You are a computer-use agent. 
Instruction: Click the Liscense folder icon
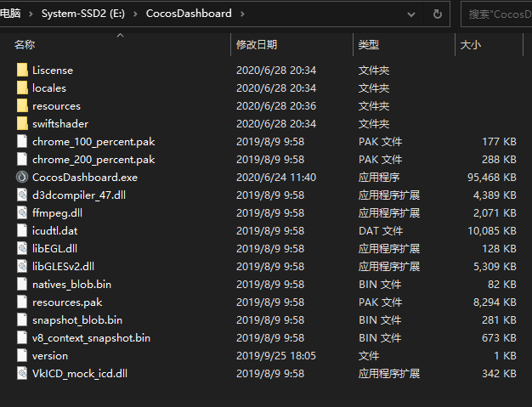tap(22, 70)
